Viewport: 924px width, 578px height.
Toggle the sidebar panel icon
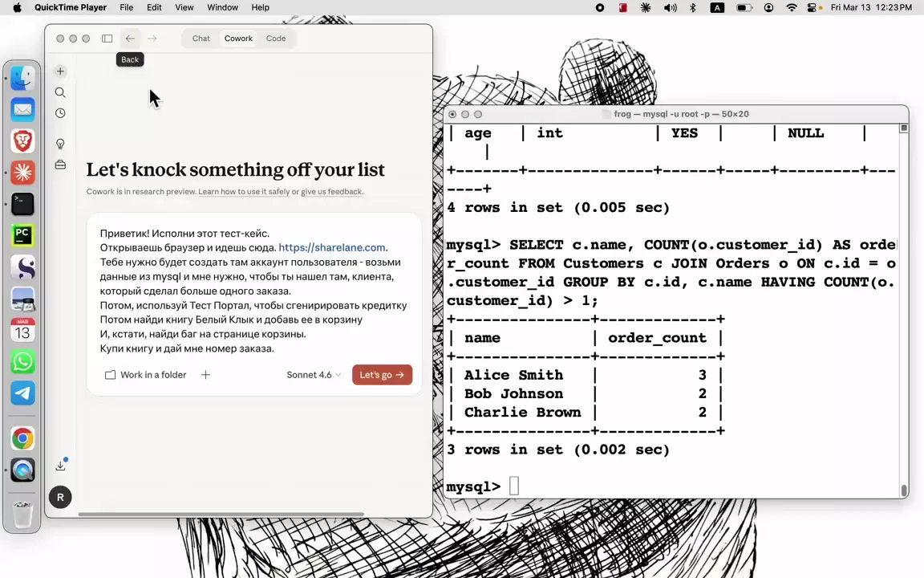(x=107, y=39)
